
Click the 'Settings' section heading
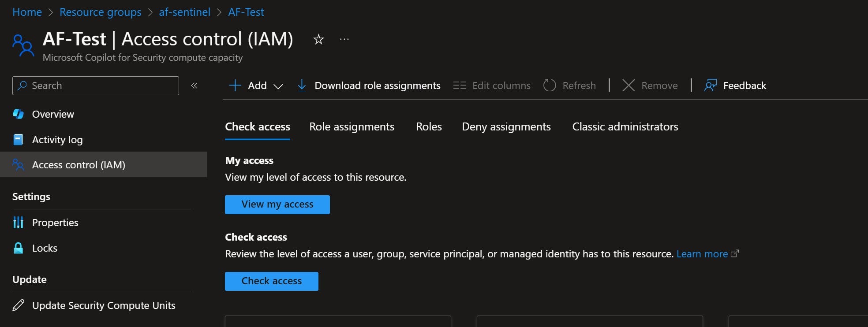31,197
